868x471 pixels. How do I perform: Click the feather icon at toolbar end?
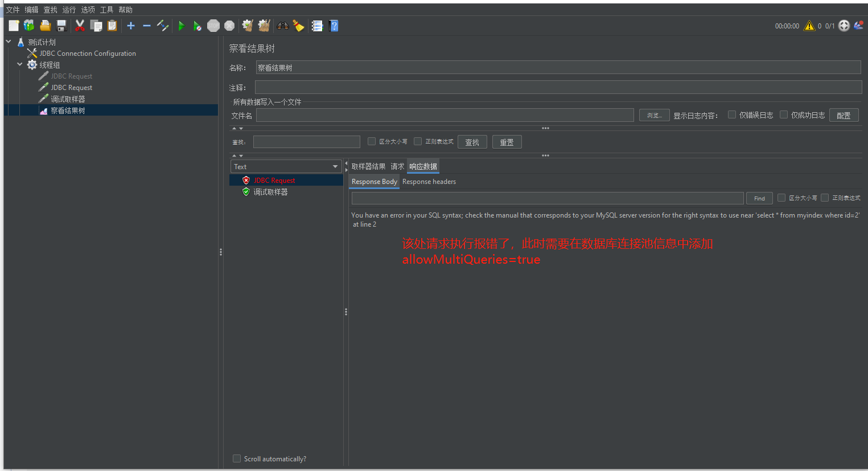tap(859, 25)
